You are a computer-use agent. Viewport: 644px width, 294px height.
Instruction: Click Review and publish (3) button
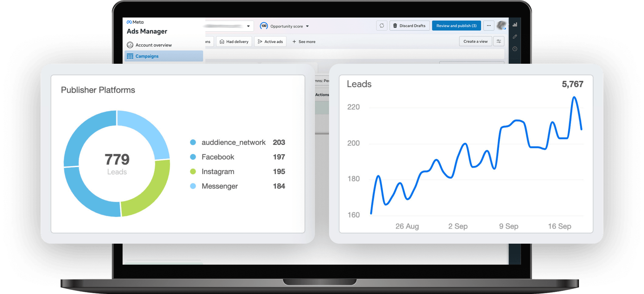(456, 26)
